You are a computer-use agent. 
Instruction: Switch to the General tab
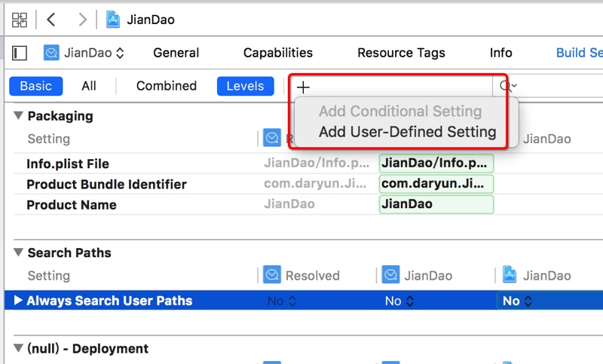point(176,53)
